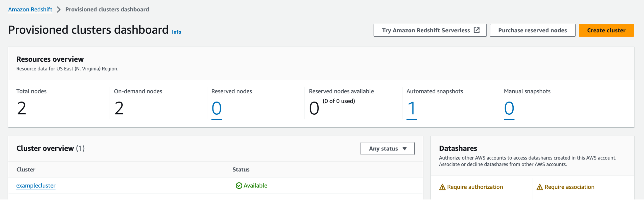Viewport: 644px width, 202px height.
Task: Open the Automated snapshots count link
Action: [411, 109]
